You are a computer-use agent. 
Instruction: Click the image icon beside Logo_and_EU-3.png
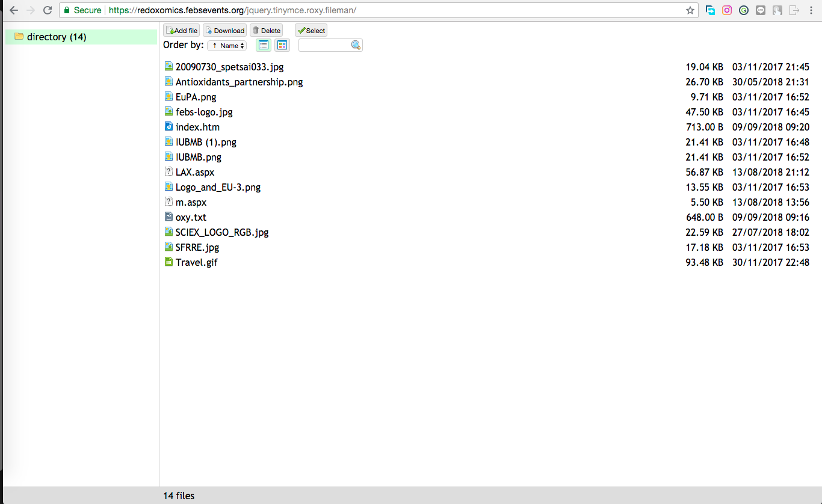tap(169, 186)
